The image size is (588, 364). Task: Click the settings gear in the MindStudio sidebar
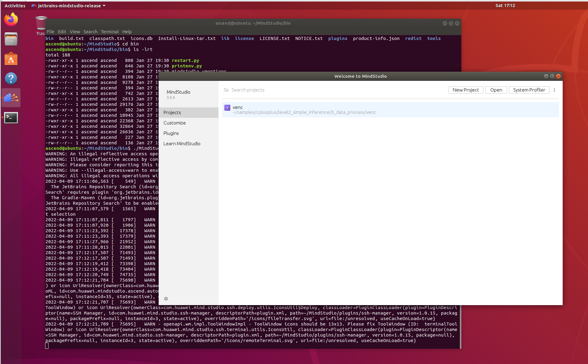coord(166,299)
